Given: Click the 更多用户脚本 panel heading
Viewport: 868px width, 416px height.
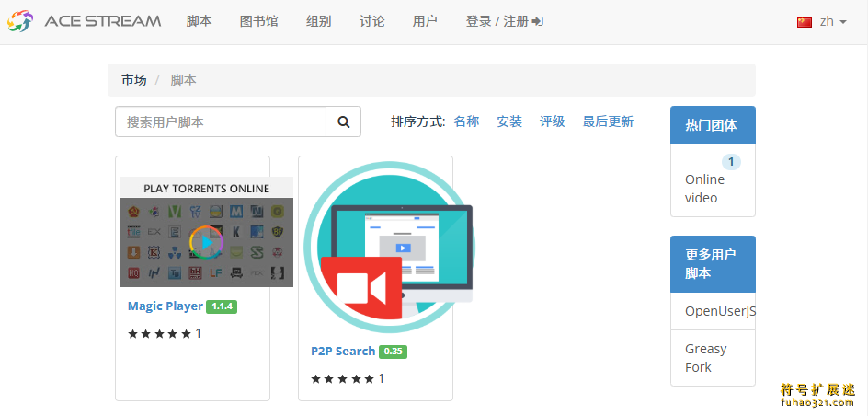Looking at the screenshot, I should 713,264.
